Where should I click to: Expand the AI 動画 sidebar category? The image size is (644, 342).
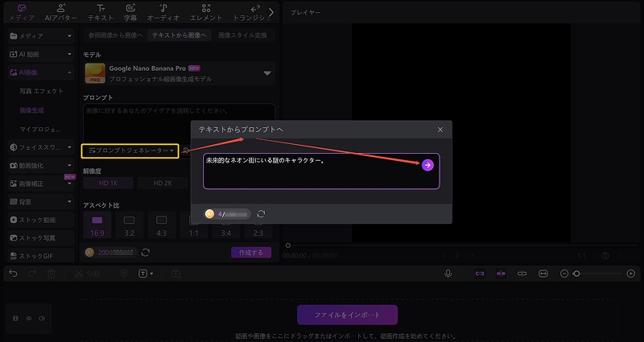coord(41,54)
